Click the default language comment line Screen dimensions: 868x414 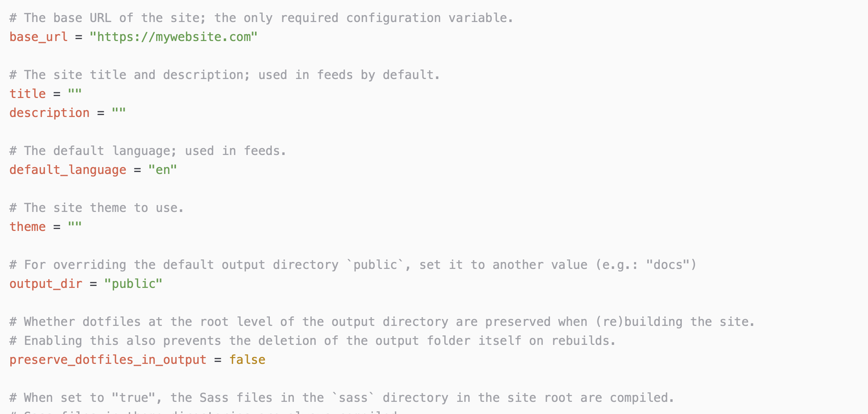point(148,151)
